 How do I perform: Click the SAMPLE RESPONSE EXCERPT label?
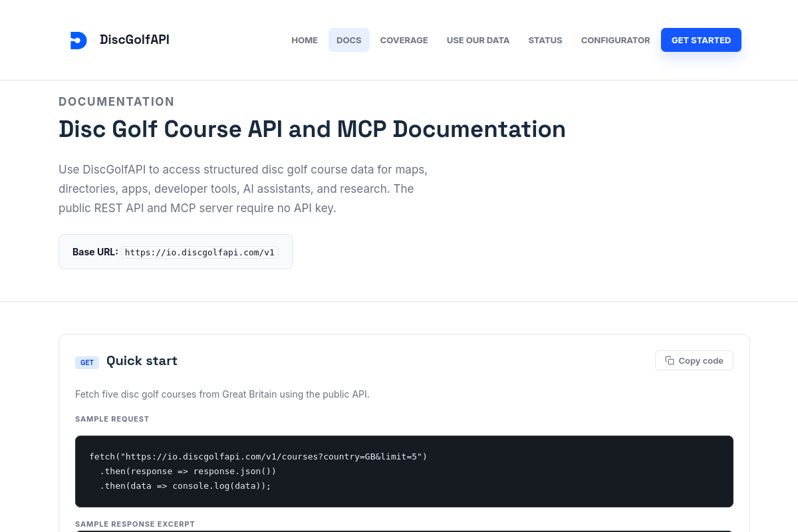click(135, 524)
